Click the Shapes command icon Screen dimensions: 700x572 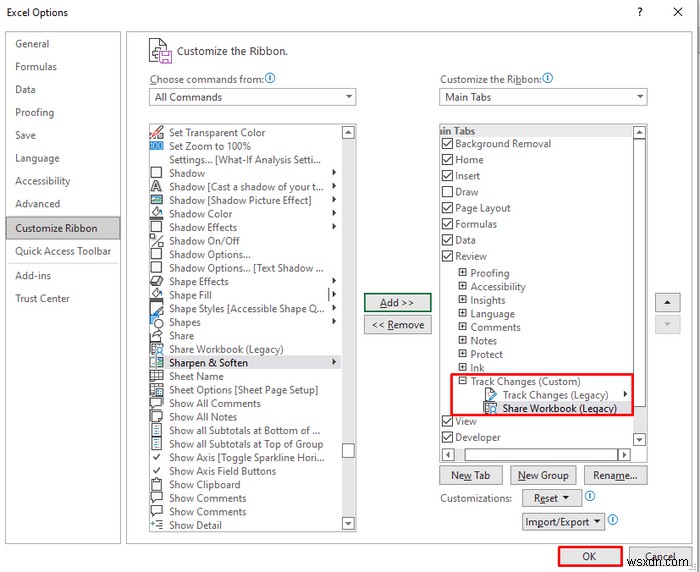click(157, 322)
